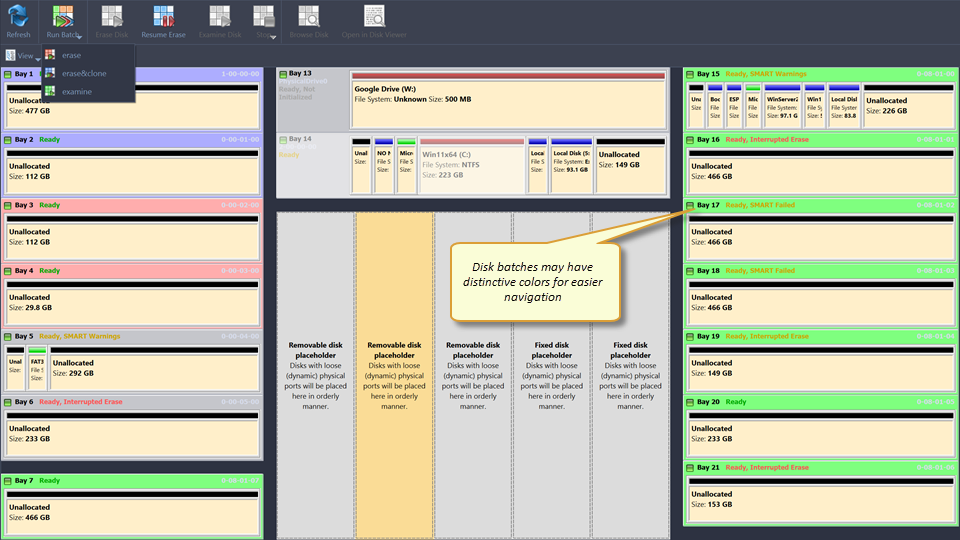Click the Examine Disk toolbar icon
The width and height of the screenshot is (960, 540).
coord(219,16)
